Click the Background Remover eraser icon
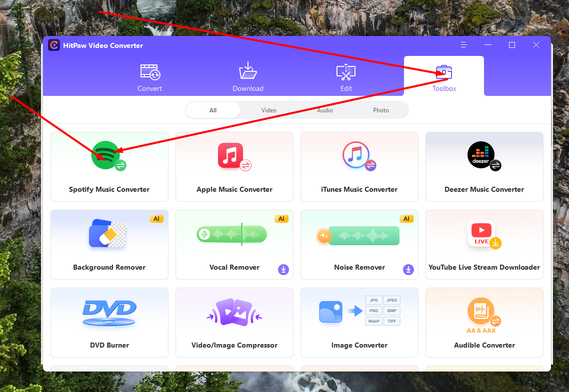The image size is (569, 392). 108,234
